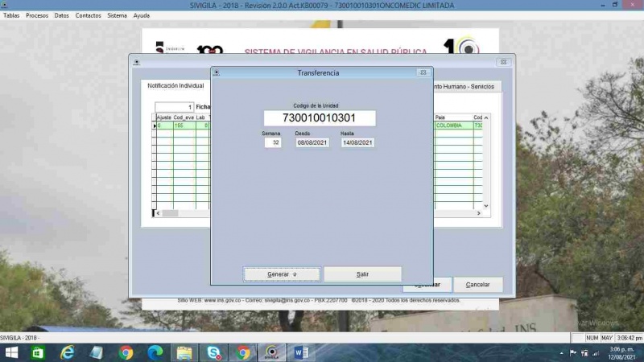Click the Cancelar button

[477, 285]
